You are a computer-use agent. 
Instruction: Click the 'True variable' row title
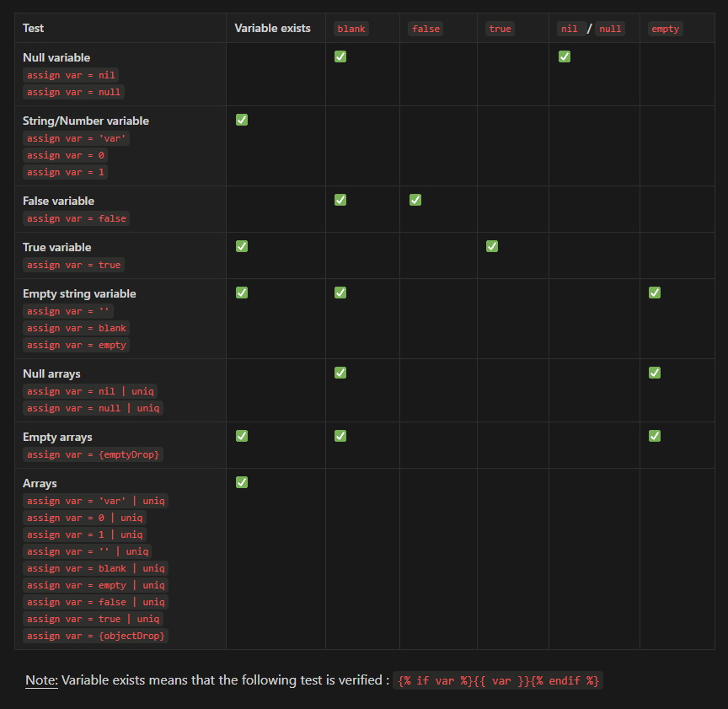click(57, 247)
